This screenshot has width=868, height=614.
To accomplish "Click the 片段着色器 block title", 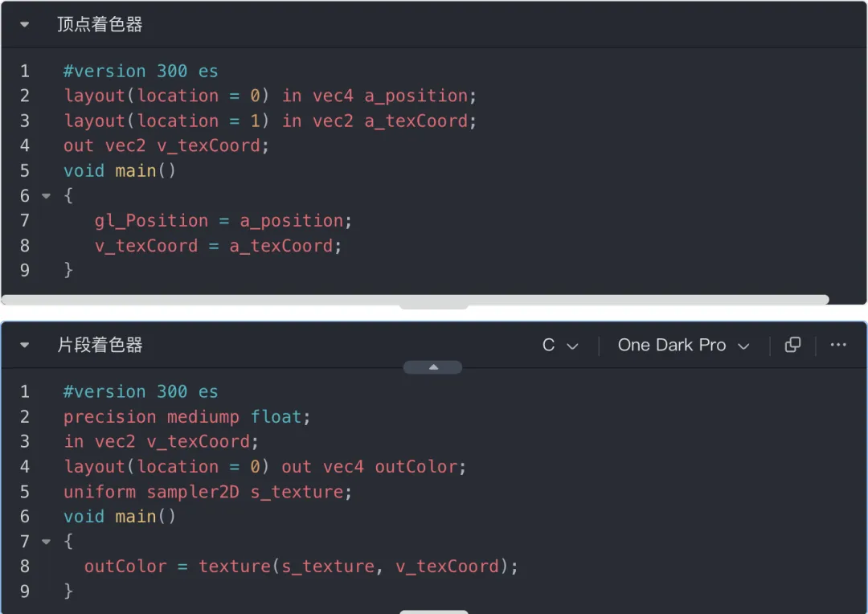I will pos(100,346).
